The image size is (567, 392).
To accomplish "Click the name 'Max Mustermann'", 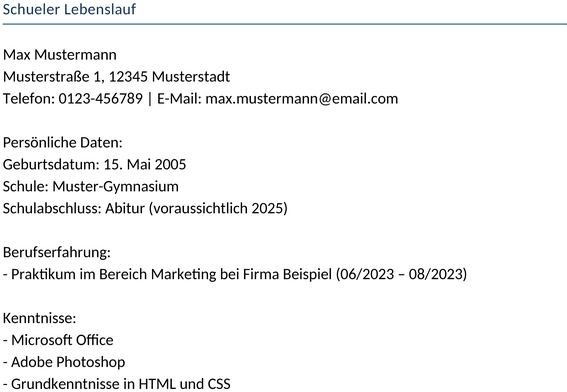I will 60,55.
